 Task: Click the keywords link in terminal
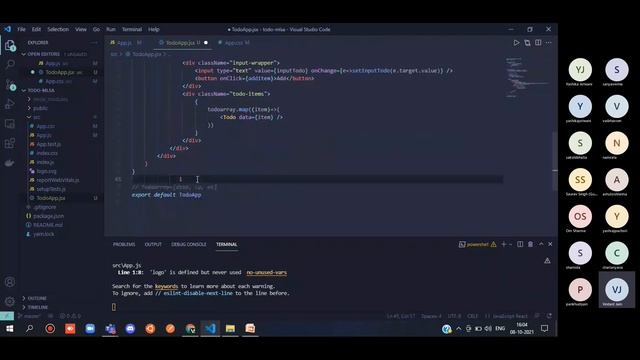click(x=166, y=286)
